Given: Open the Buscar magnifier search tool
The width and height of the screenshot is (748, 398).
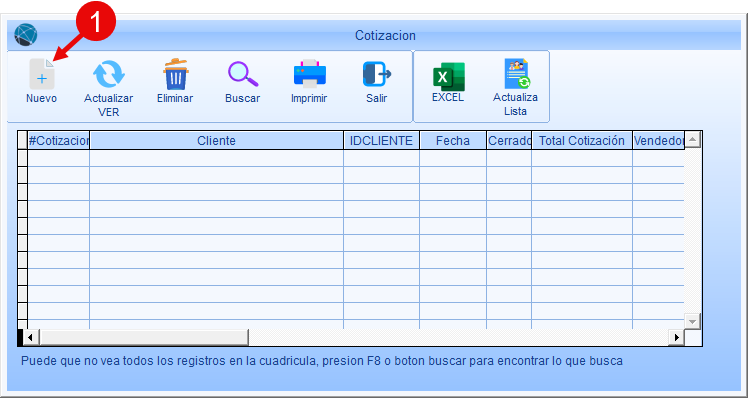Looking at the screenshot, I should coord(243,74).
